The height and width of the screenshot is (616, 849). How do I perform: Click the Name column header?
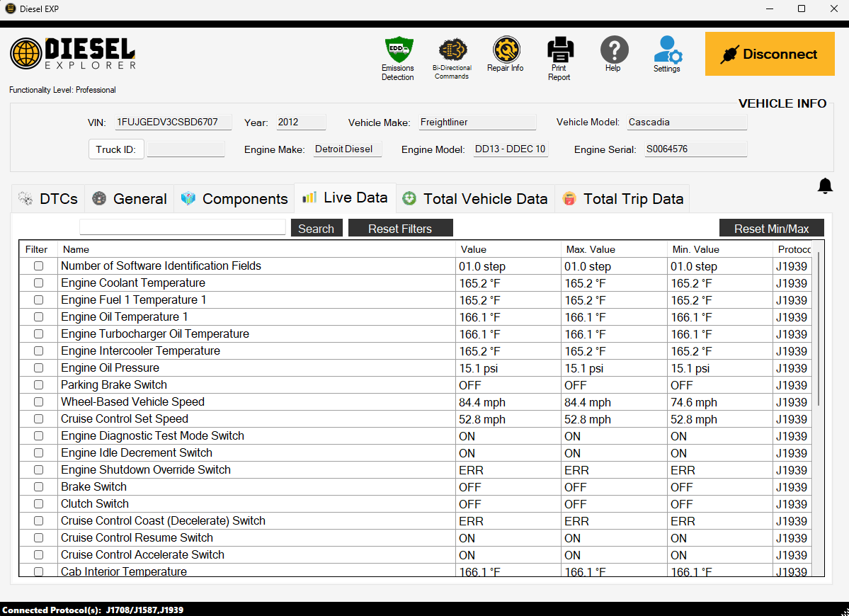pyautogui.click(x=256, y=249)
